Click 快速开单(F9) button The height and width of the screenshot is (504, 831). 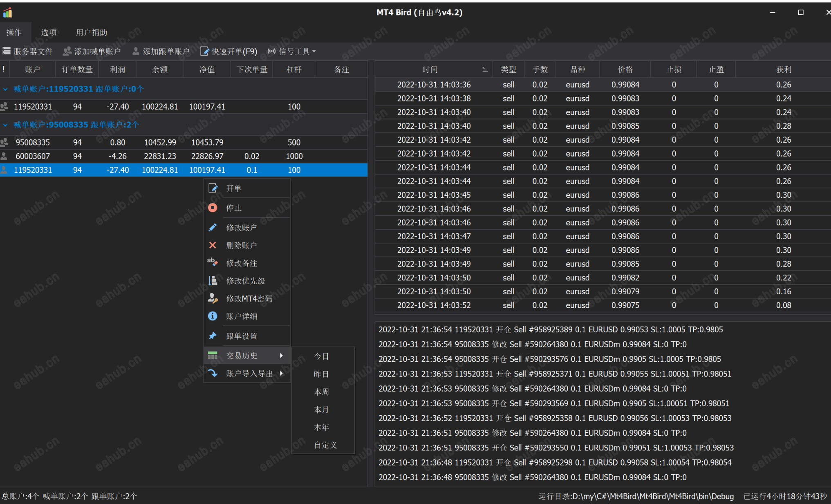(228, 51)
